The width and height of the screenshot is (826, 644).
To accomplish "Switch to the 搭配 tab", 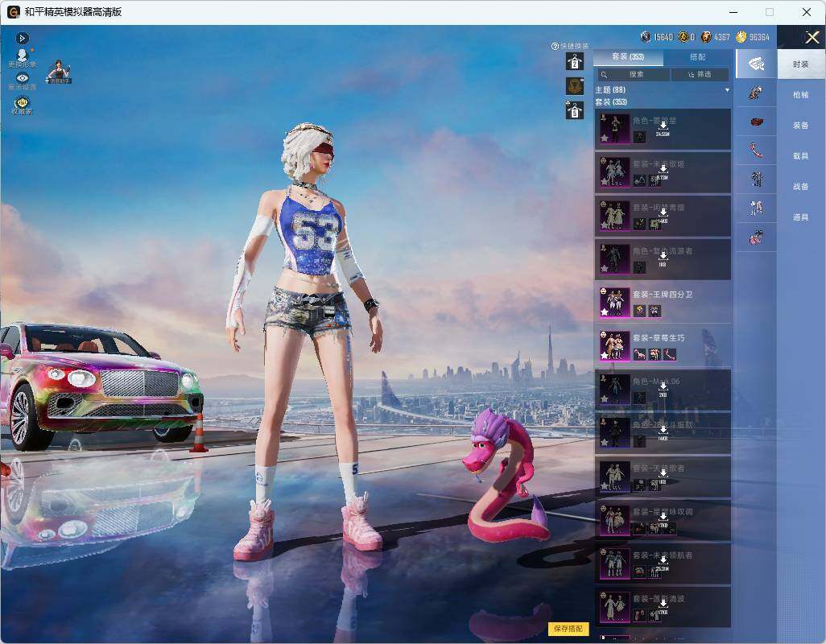I will [697, 57].
